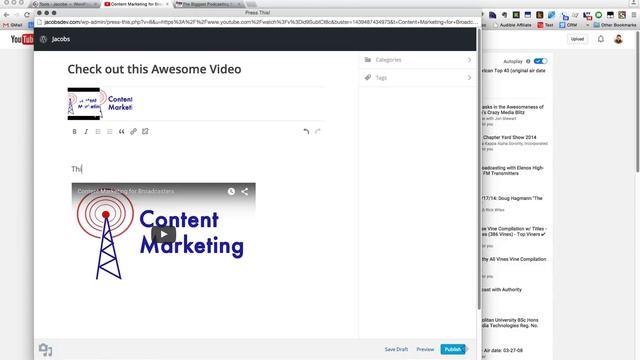Expand the Tags panel
The width and height of the screenshot is (640, 360).
click(418, 78)
